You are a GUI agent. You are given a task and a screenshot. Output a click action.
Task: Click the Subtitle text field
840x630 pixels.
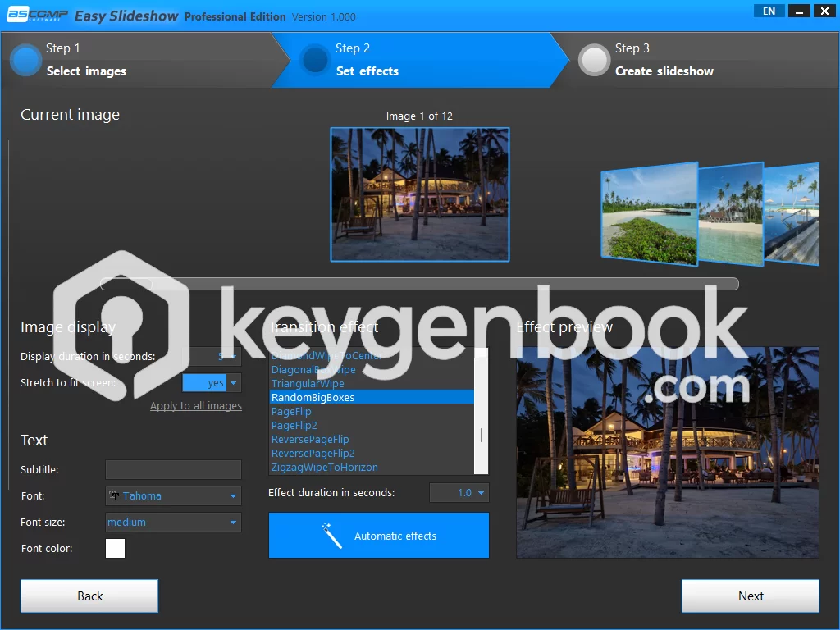click(173, 470)
